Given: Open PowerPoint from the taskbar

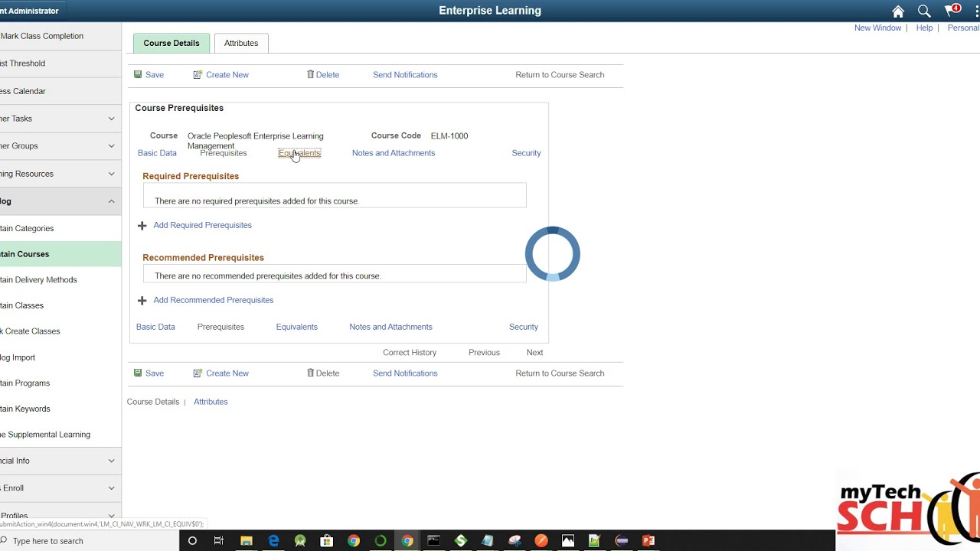Looking at the screenshot, I should pyautogui.click(x=648, y=541).
